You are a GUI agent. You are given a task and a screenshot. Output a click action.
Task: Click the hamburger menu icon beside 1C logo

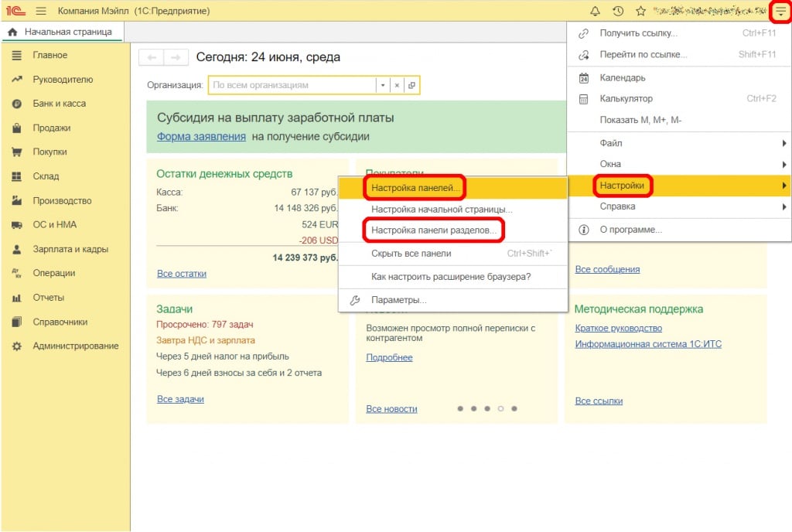(x=41, y=11)
